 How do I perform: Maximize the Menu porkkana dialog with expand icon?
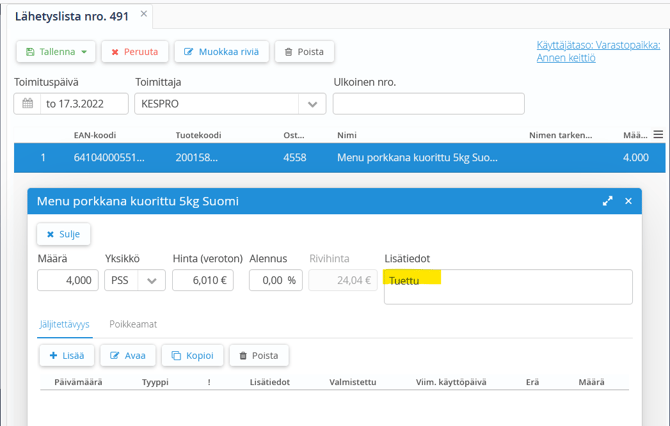coord(607,201)
